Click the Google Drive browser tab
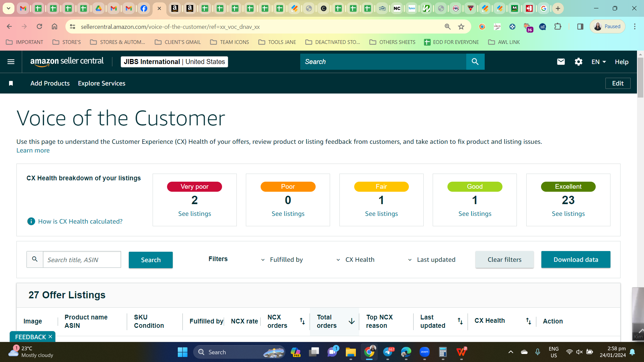Screen dimensions: 644x362 point(98,8)
